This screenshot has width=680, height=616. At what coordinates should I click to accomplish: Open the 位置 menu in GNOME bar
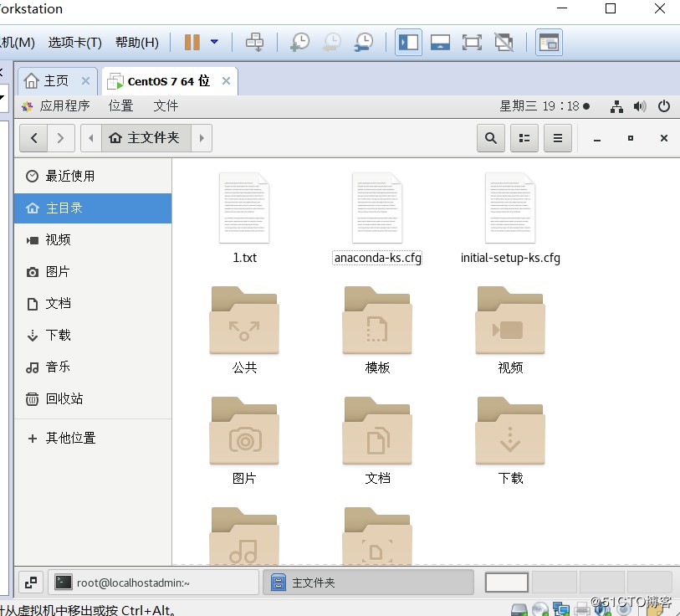(121, 106)
